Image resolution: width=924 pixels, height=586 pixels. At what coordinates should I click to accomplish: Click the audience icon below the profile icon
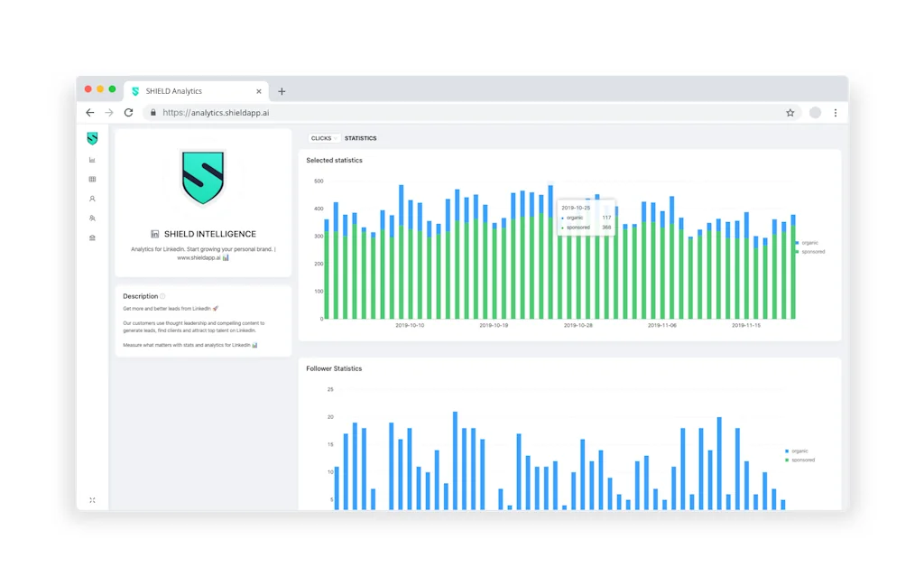(x=92, y=218)
